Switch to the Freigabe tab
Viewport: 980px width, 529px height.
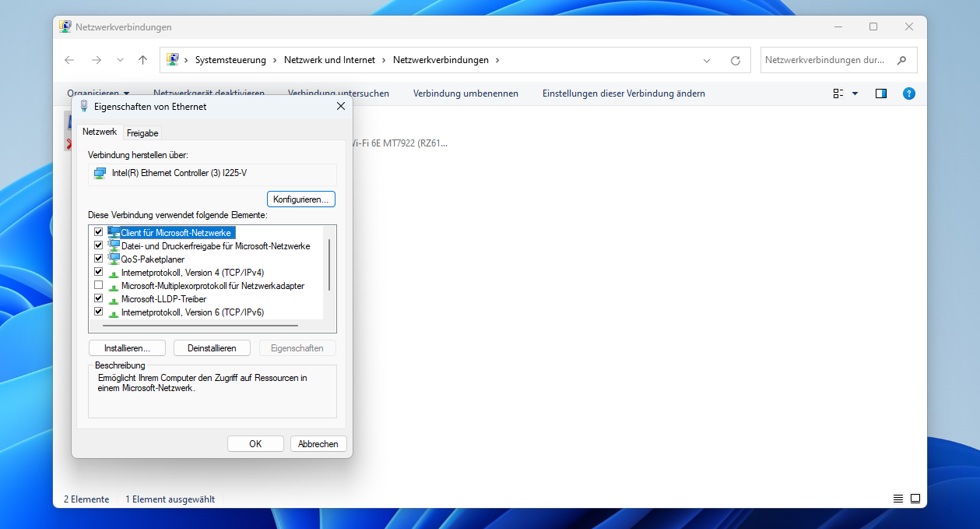(x=142, y=133)
